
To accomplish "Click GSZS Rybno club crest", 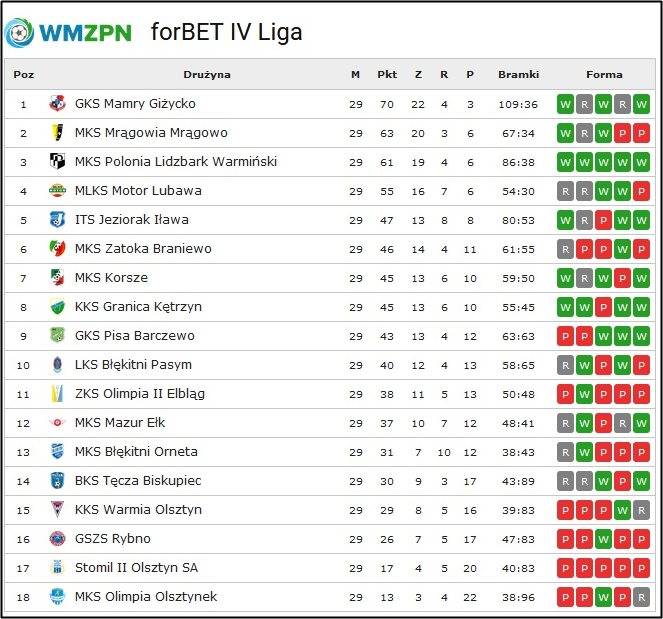I will (57, 539).
